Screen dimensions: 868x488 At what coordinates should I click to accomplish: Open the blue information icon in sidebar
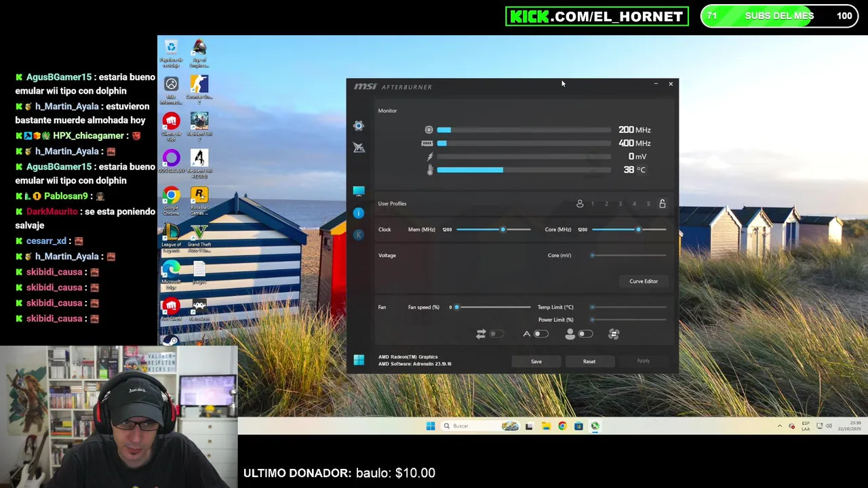pos(359,213)
